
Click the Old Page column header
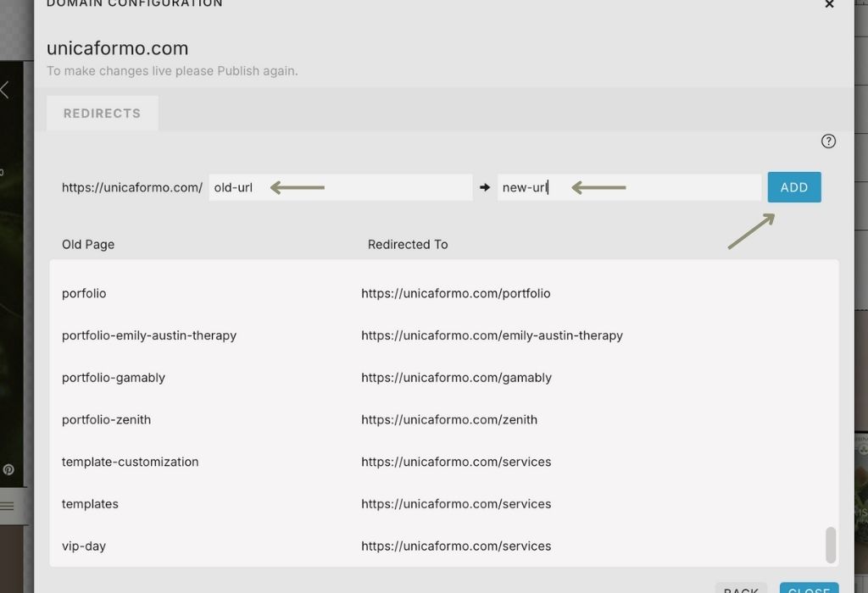[x=87, y=244]
